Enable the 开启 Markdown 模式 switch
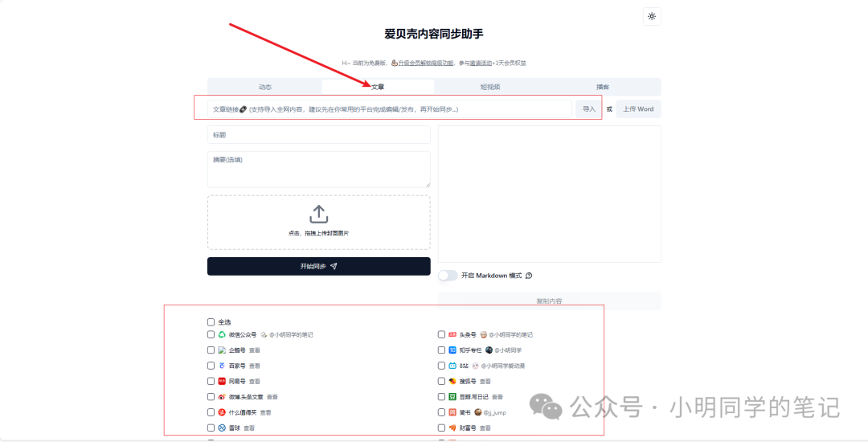Image resolution: width=868 pixels, height=442 pixels. coord(448,276)
